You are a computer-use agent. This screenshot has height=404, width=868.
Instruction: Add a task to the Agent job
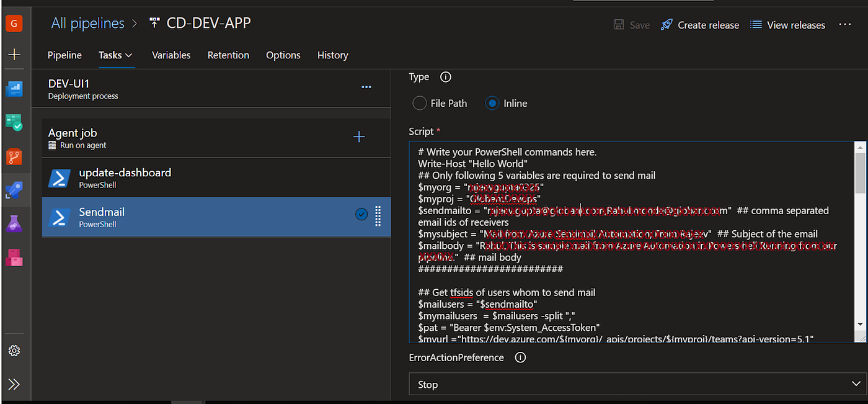(x=359, y=137)
